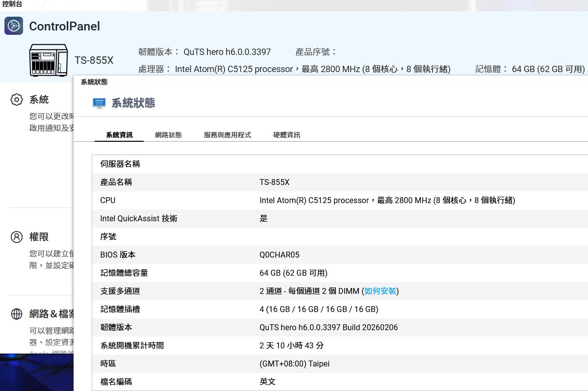Open the 系統 gear icon

pyautogui.click(x=17, y=100)
